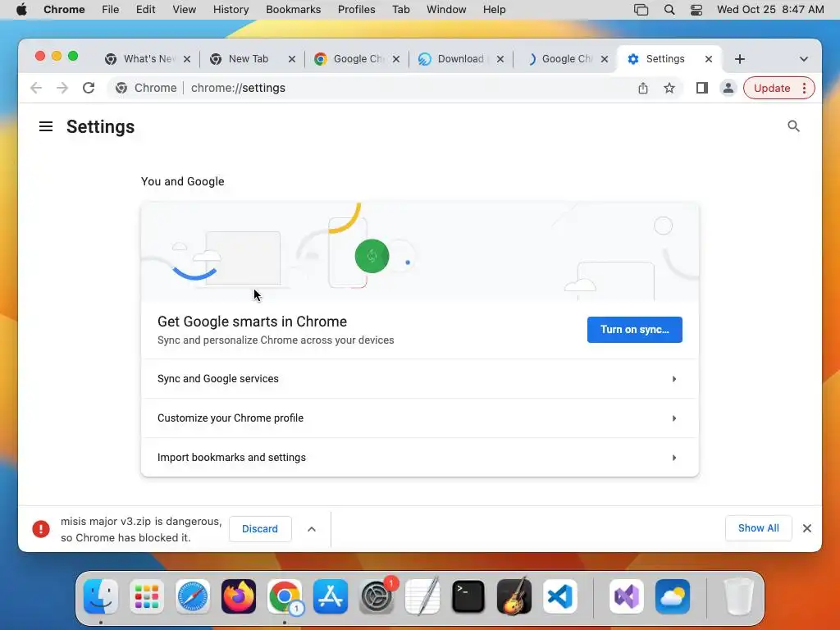The width and height of the screenshot is (840, 630).
Task: Launch Terminal from the dock
Action: 468,596
